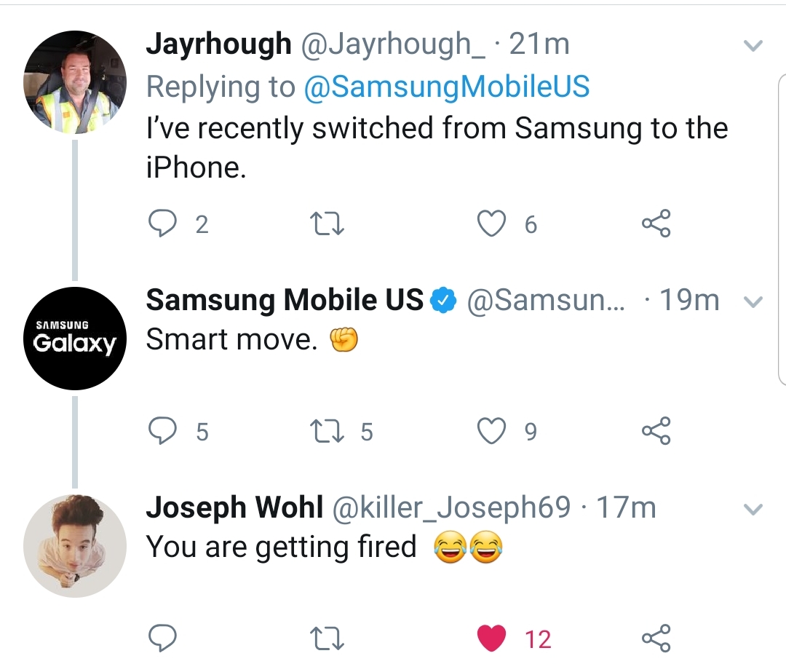This screenshot has height=672, width=786.
Task: Reply to Samsung Mobile US tweet
Action: (x=161, y=432)
